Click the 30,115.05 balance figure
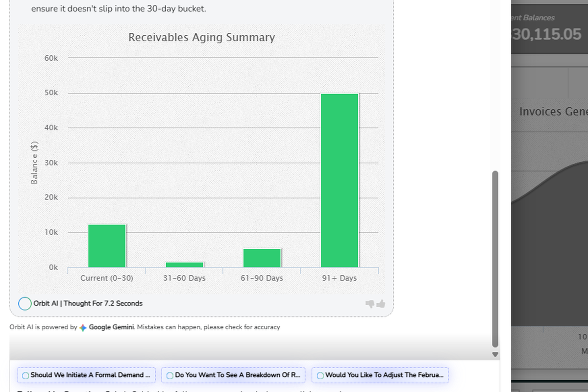This screenshot has width=588, height=392. click(546, 34)
